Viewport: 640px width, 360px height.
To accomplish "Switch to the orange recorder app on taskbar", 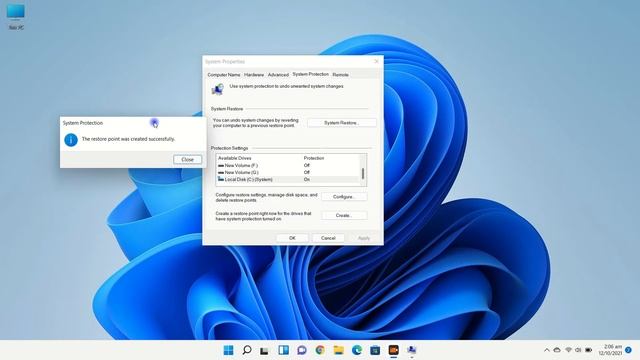I will point(393,350).
